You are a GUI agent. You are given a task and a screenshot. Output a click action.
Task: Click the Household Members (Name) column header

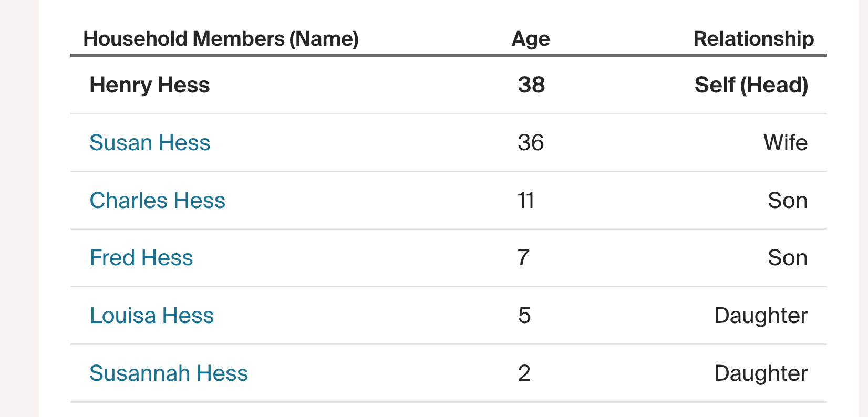(x=221, y=39)
